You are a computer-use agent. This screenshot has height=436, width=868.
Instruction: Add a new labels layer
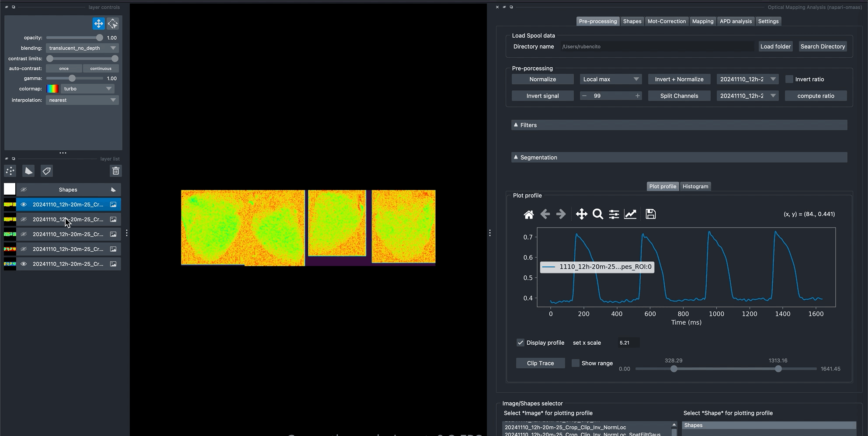click(x=47, y=171)
